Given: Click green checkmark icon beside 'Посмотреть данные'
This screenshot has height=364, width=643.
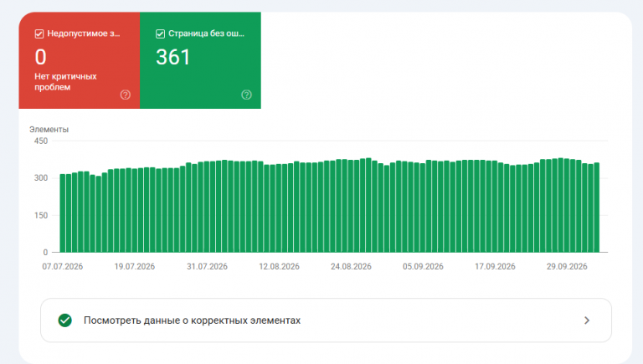Looking at the screenshot, I should 64,320.
